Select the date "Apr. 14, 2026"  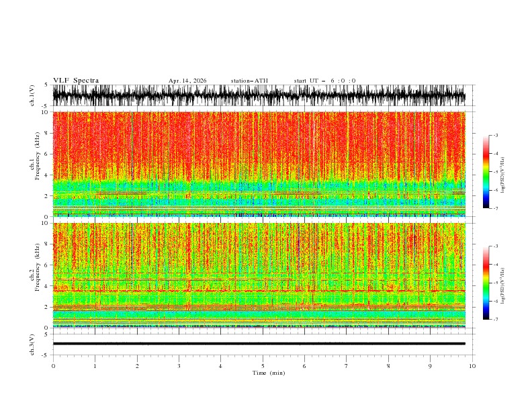tap(187, 81)
